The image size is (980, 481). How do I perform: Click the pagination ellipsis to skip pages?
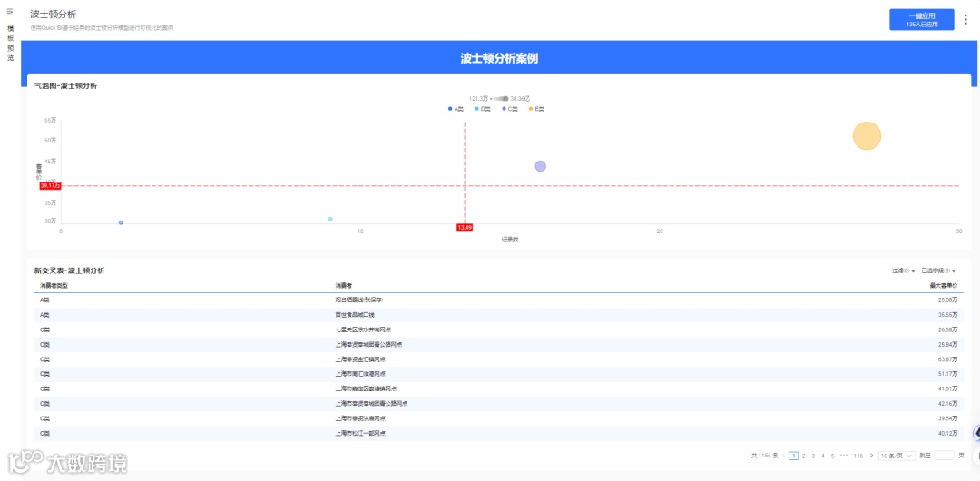(x=844, y=456)
